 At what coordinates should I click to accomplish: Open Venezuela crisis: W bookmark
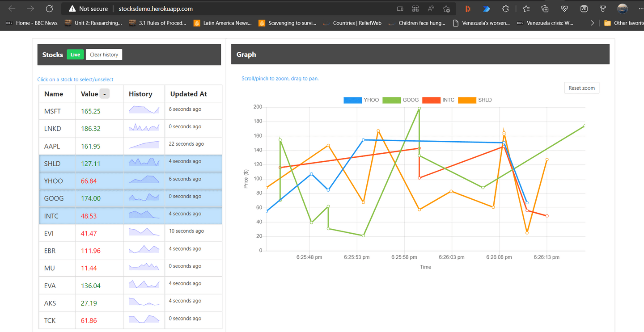pos(545,23)
